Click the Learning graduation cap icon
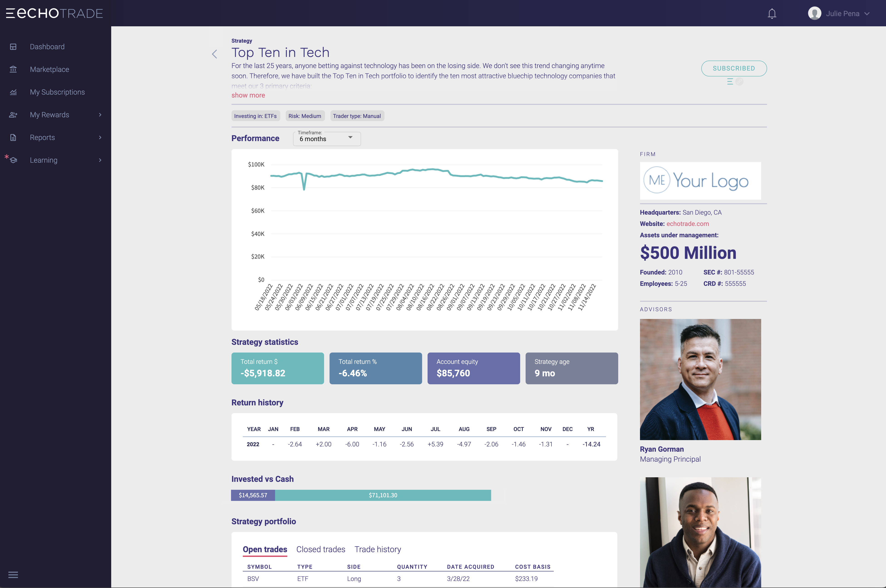The image size is (886, 588). 14,160
